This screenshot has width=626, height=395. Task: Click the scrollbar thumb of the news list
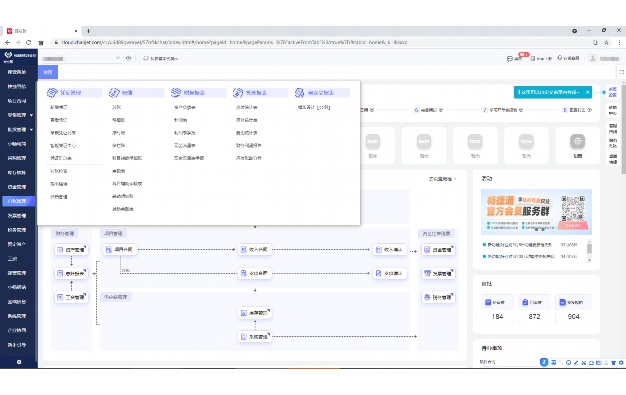pyautogui.click(x=589, y=249)
